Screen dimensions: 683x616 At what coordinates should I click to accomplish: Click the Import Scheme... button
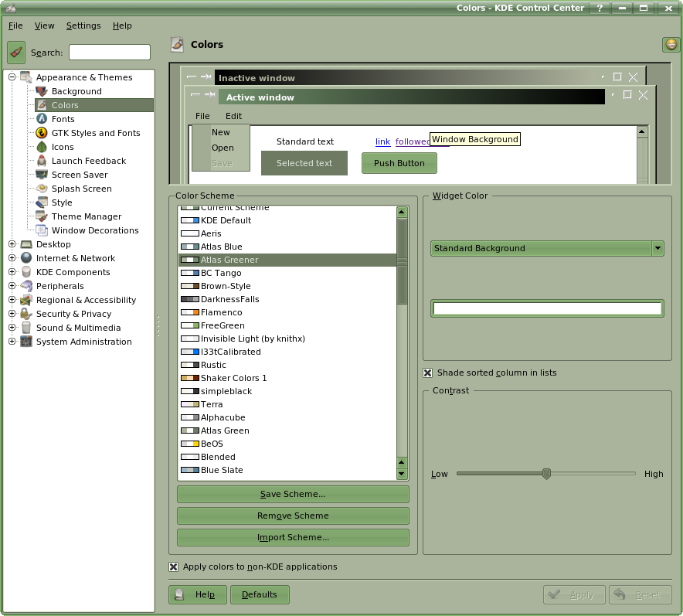tap(293, 538)
